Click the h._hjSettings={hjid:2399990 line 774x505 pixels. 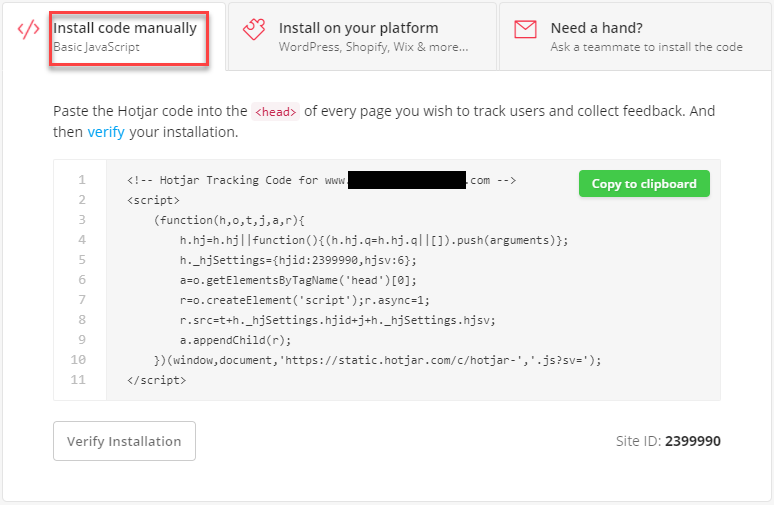(x=298, y=260)
